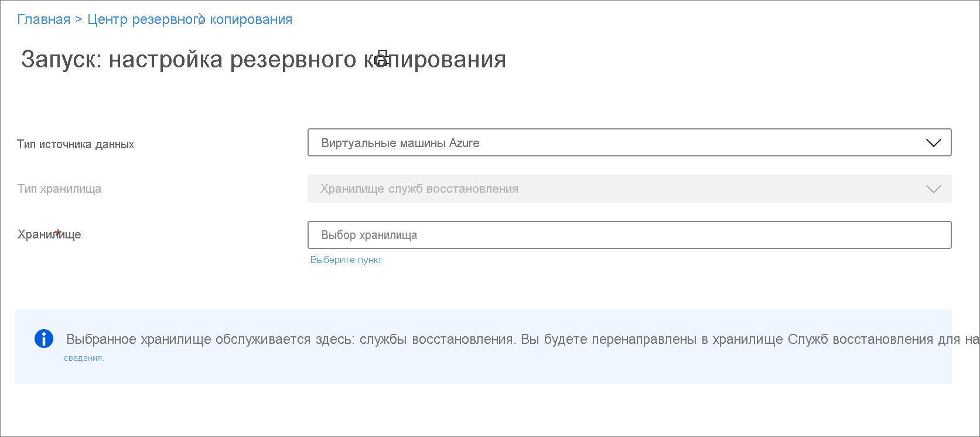The width and height of the screenshot is (980, 437).
Task: Go to Главная breadcrumb link
Action: (x=43, y=19)
